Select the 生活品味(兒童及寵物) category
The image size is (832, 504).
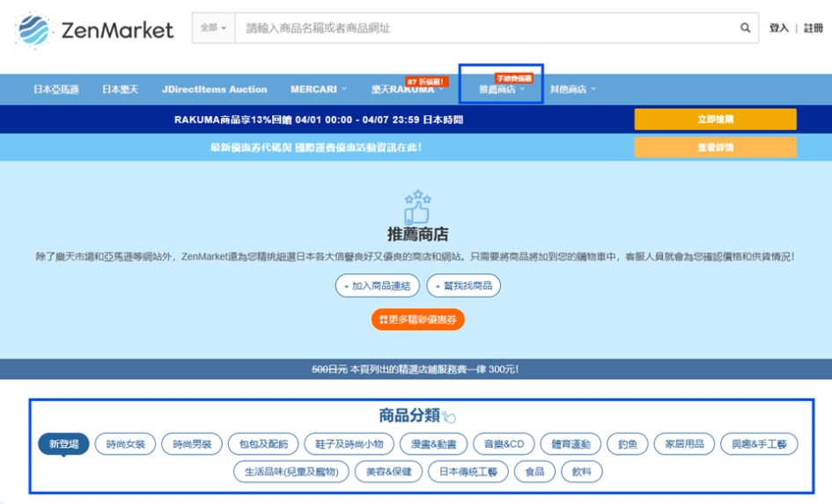(x=291, y=471)
